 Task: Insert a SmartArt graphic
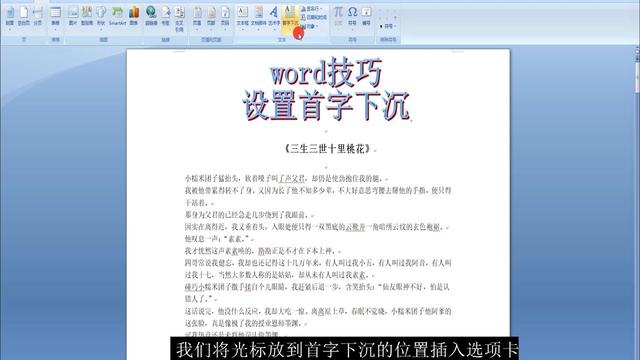(118, 17)
